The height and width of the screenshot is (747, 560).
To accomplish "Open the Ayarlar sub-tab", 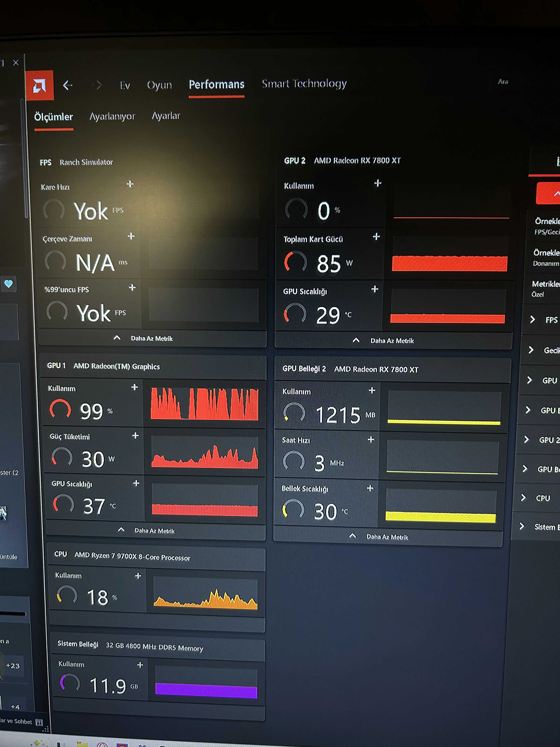I will coord(166,116).
